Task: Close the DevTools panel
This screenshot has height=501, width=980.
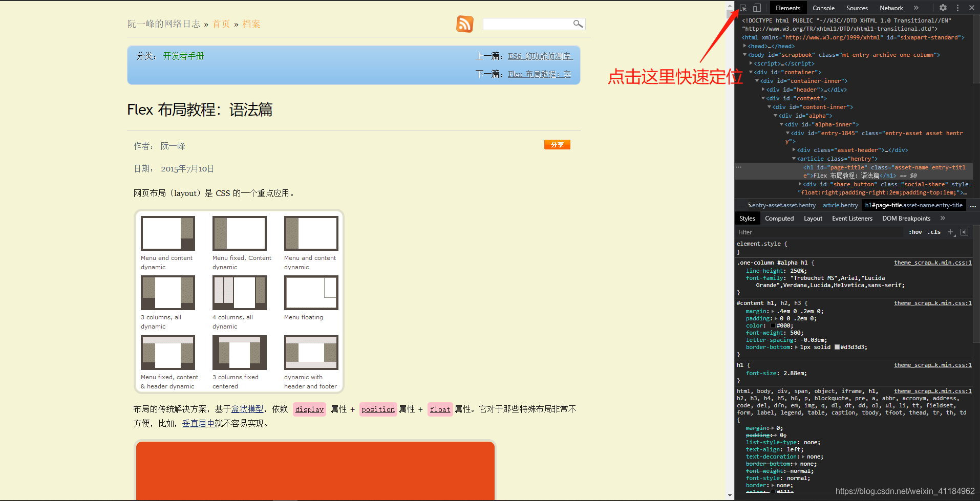Action: (x=972, y=8)
